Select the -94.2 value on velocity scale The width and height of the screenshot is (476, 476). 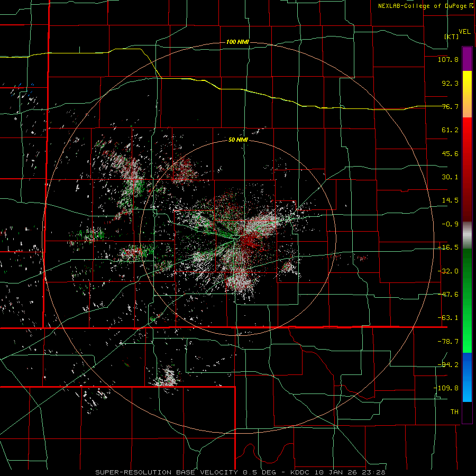pos(448,365)
